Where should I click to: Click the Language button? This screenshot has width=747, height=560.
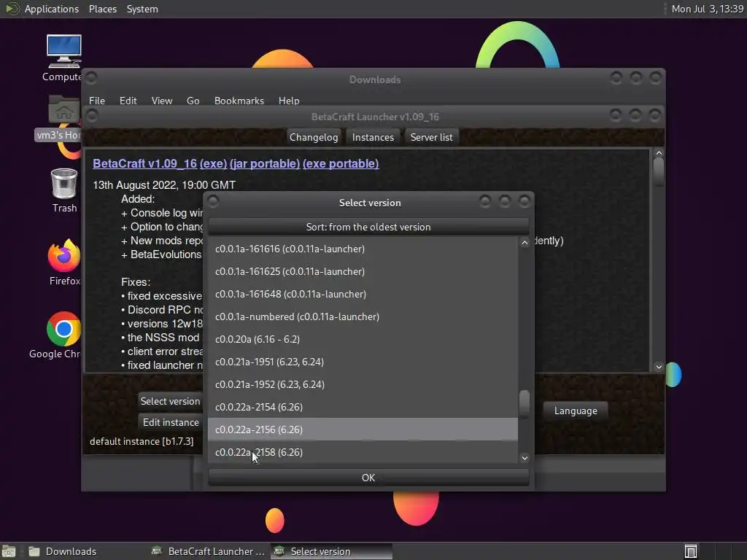576,411
